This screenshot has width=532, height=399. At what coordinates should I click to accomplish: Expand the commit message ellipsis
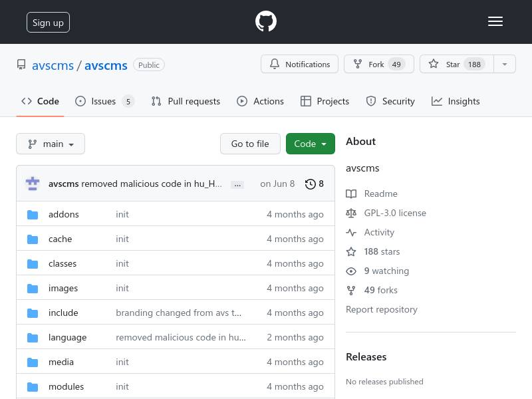click(x=237, y=185)
